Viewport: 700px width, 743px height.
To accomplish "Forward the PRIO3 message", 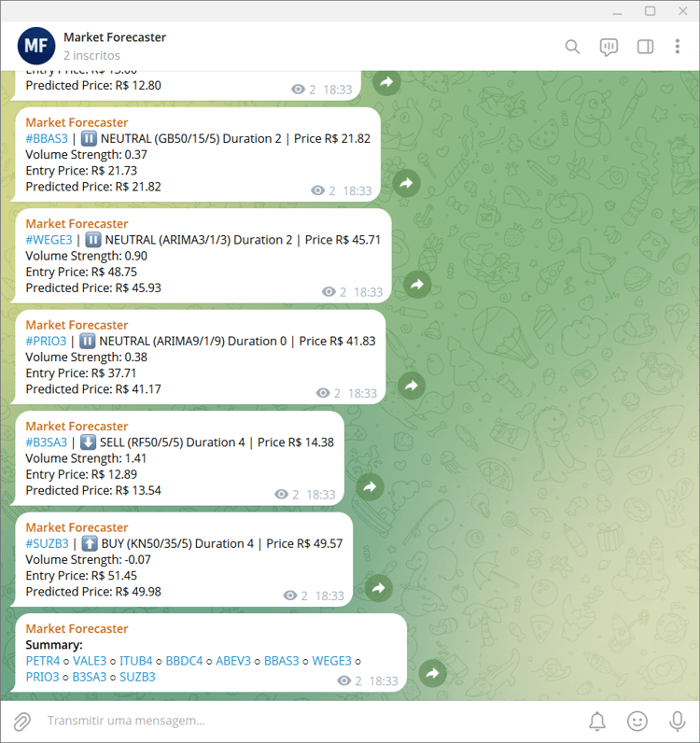I will tap(412, 386).
